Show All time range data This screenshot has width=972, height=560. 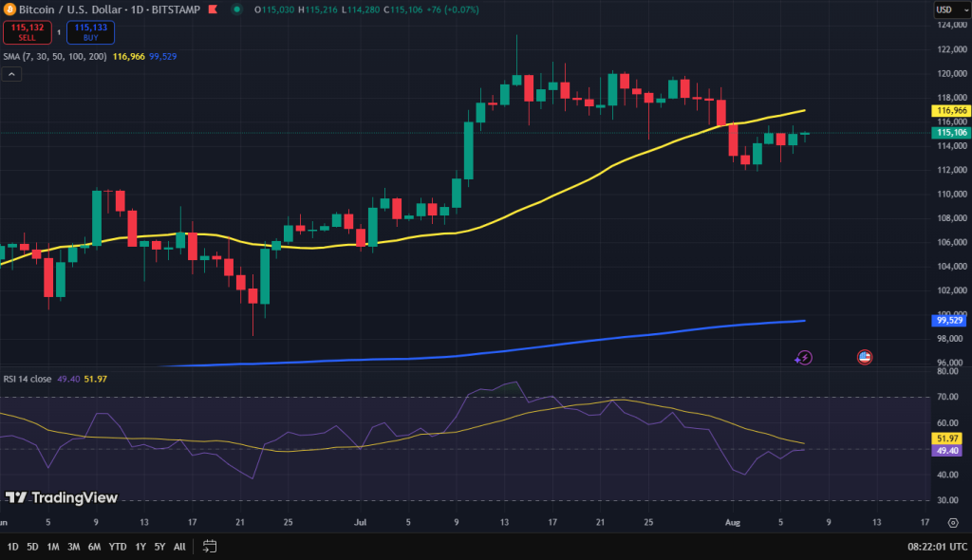click(x=179, y=547)
